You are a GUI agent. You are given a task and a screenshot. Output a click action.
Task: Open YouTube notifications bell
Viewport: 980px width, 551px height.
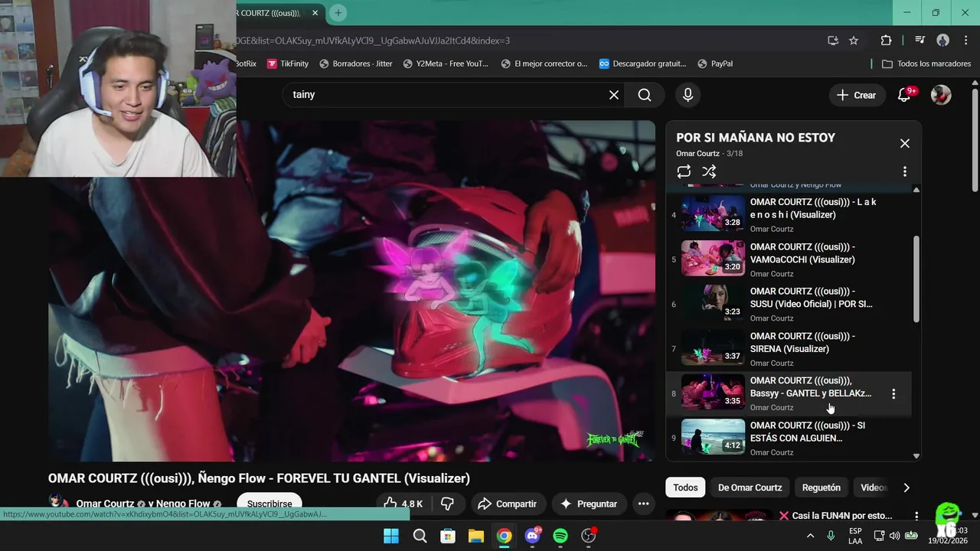[905, 95]
